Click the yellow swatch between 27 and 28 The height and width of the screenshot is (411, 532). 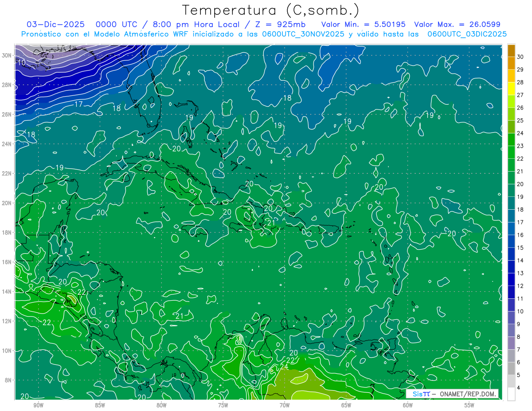pyautogui.click(x=511, y=88)
